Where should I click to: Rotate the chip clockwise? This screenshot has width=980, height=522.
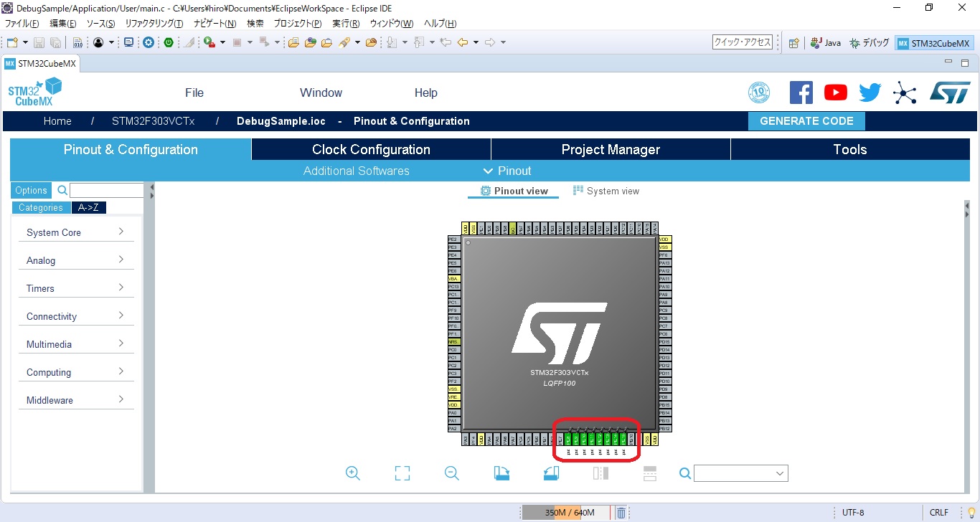(501, 473)
